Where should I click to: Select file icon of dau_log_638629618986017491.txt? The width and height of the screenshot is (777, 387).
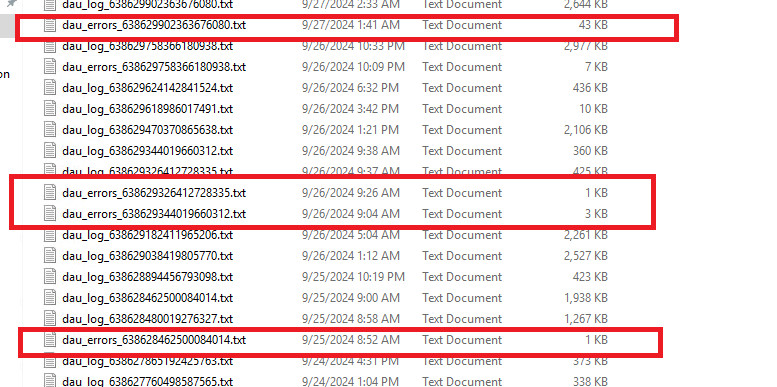click(x=50, y=109)
